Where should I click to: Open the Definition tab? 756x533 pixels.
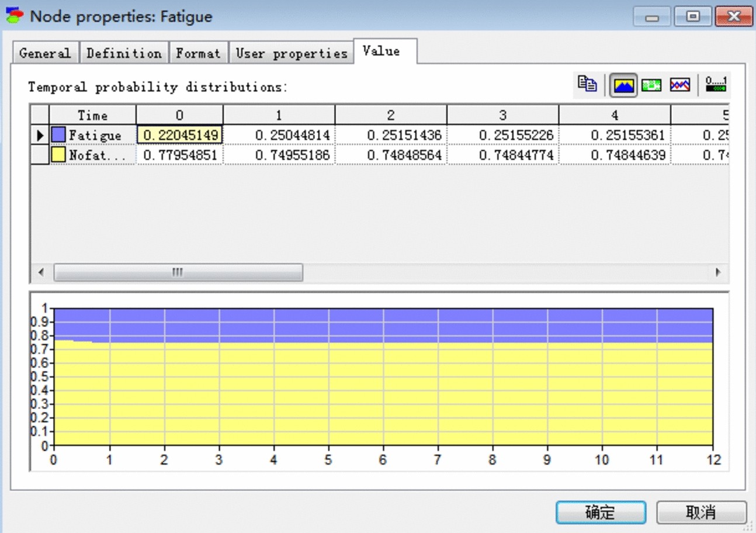pyautogui.click(x=124, y=53)
